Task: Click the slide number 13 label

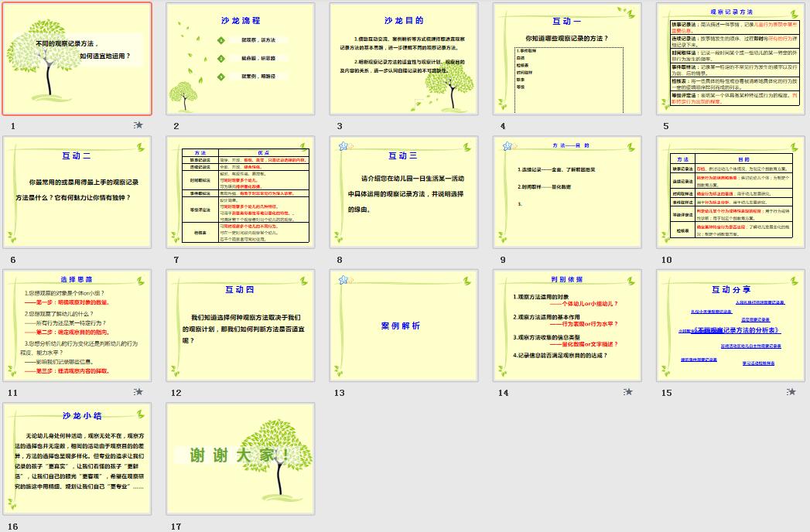Action: click(340, 393)
